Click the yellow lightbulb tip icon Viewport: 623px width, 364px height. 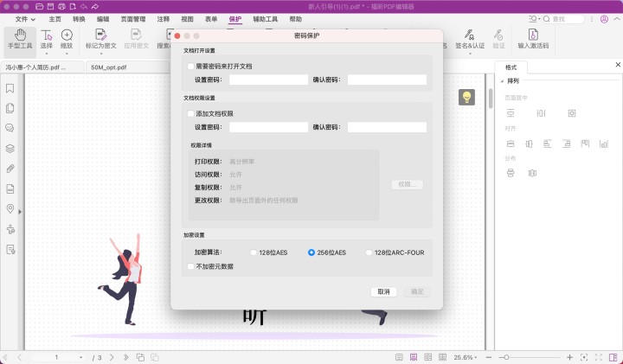pos(467,97)
